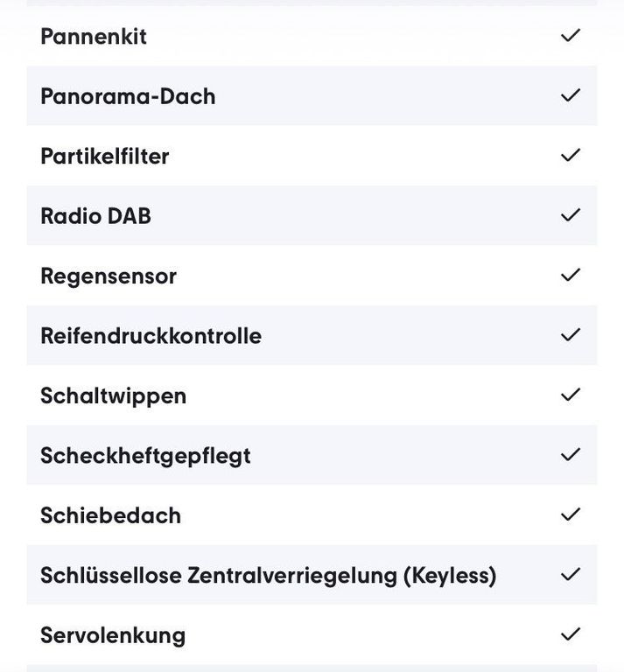The image size is (624, 672).
Task: Select the Servolenkung checkmark icon
Action: (571, 634)
